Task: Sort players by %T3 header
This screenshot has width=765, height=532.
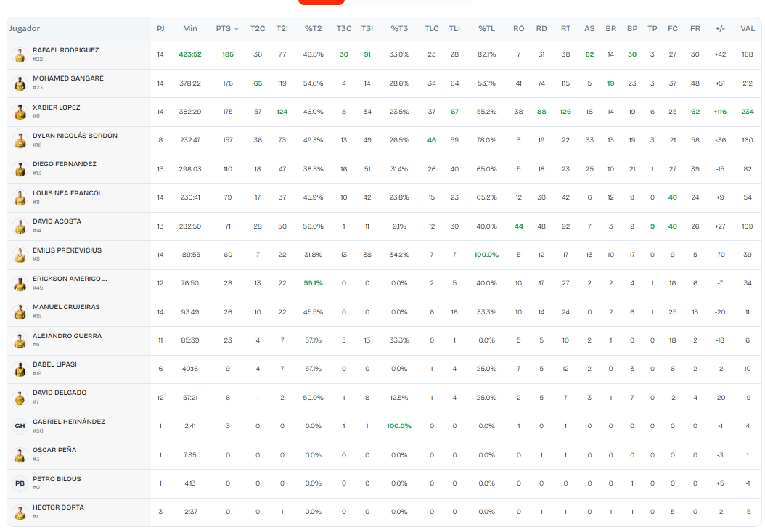Action: (399, 29)
